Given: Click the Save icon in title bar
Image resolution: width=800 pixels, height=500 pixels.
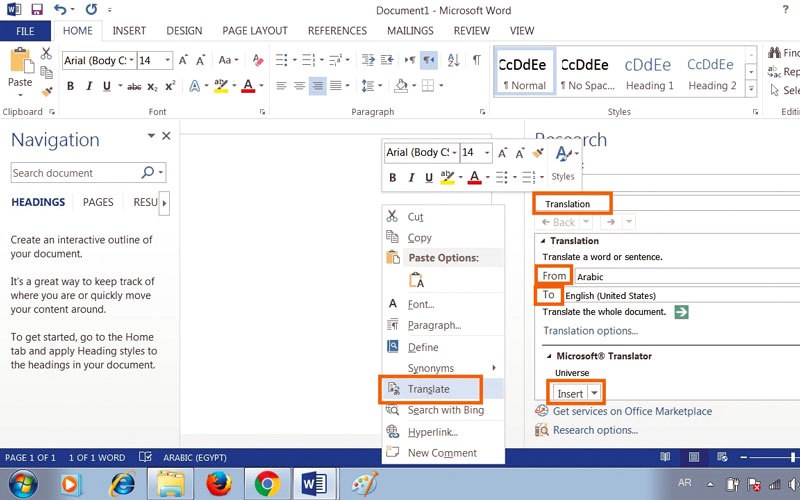Looking at the screenshot, I should [37, 10].
